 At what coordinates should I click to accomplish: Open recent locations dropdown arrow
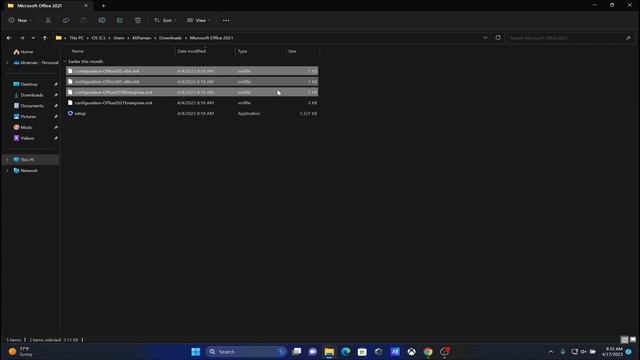(33, 38)
